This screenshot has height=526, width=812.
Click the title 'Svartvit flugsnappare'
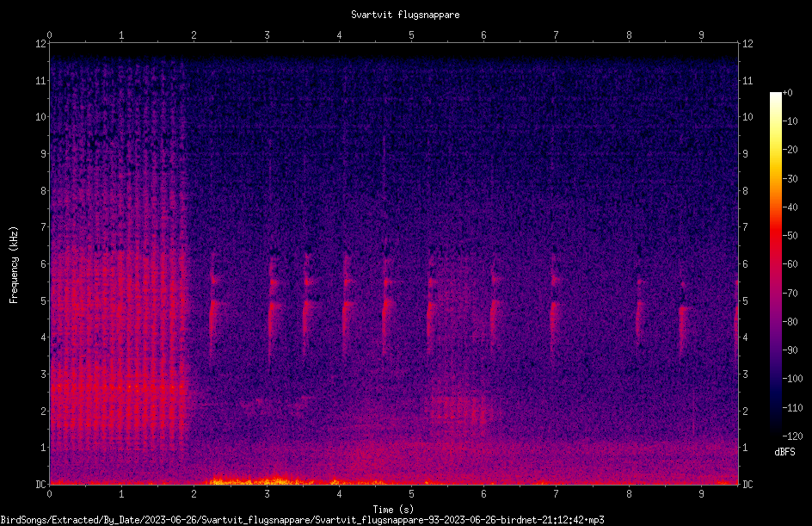[x=405, y=15]
